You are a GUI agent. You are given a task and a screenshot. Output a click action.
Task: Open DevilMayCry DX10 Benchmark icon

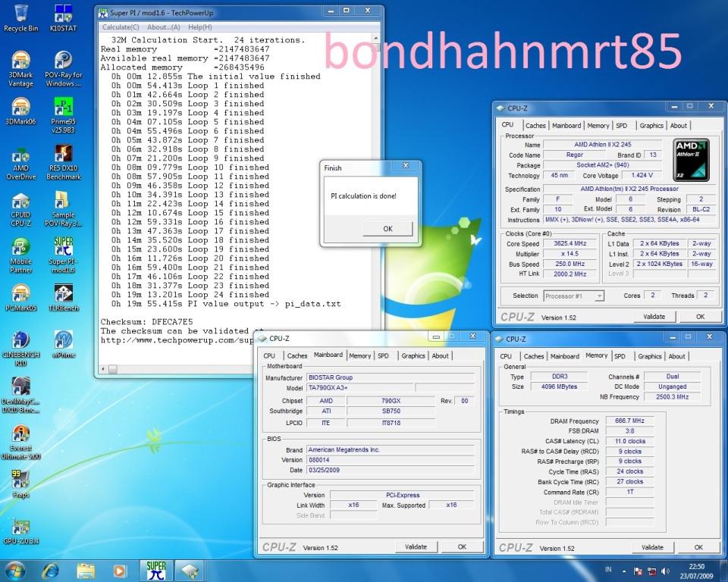(x=21, y=395)
